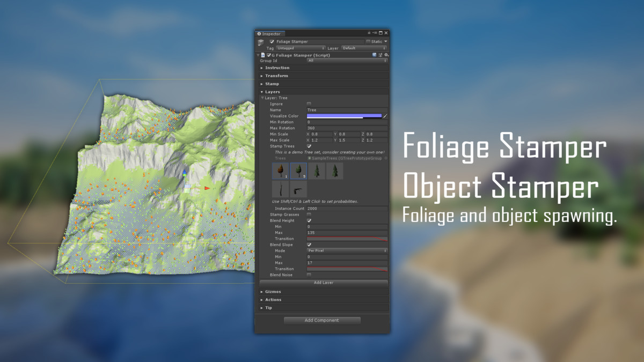The image size is (644, 362).
Task: Uncheck the Blend Height checkbox
Action: pyautogui.click(x=309, y=220)
